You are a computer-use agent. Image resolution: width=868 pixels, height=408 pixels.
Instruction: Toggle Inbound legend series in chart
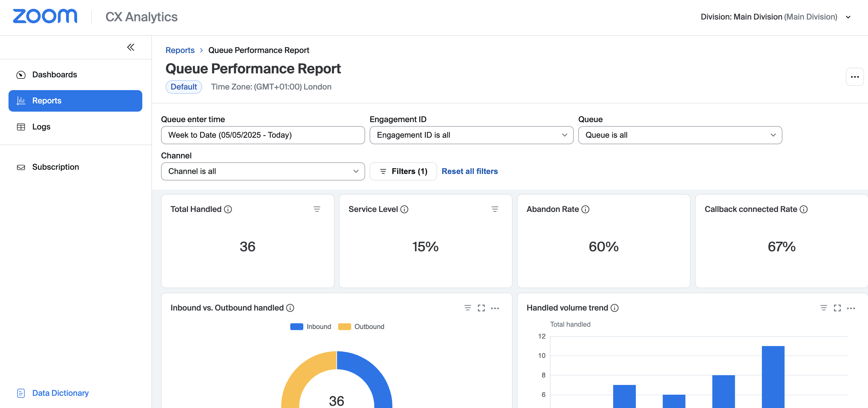[x=310, y=326]
